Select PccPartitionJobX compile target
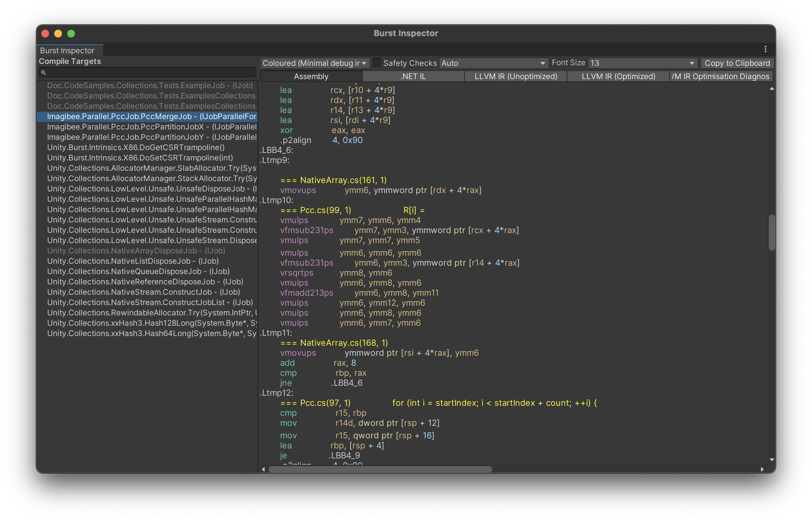Screen dimensions: 812x521 tap(147, 127)
